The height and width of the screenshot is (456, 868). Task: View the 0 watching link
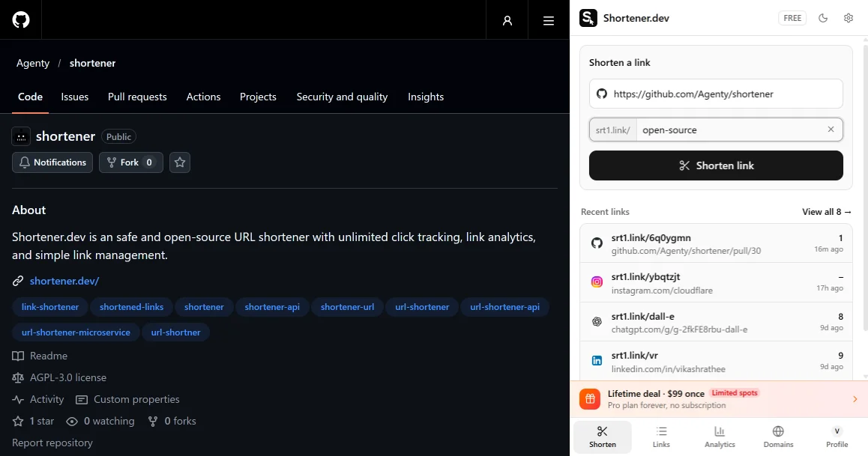pyautogui.click(x=100, y=421)
